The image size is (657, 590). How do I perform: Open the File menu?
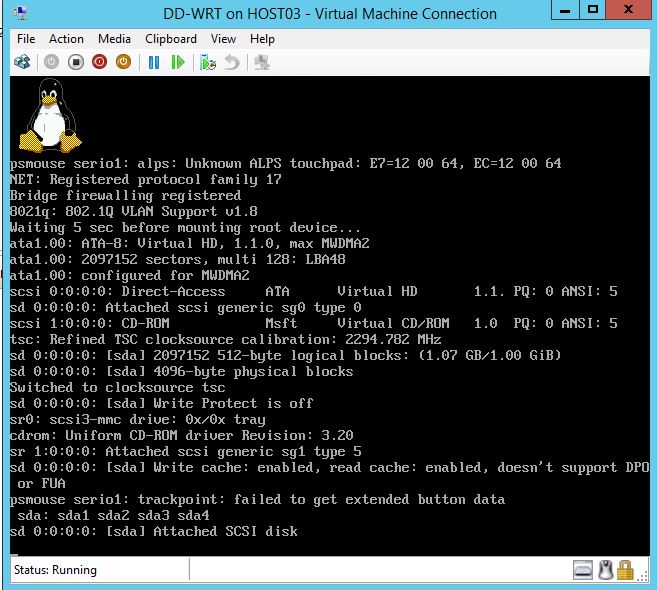[26, 39]
